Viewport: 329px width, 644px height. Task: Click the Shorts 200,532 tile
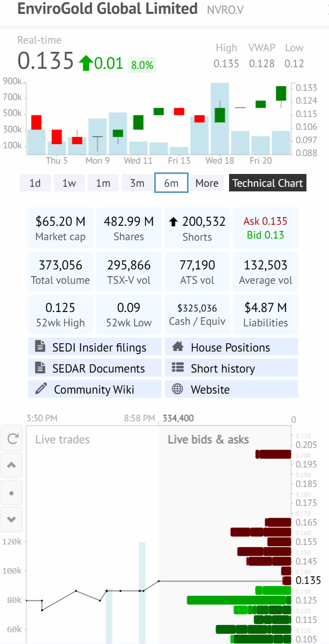point(197,228)
